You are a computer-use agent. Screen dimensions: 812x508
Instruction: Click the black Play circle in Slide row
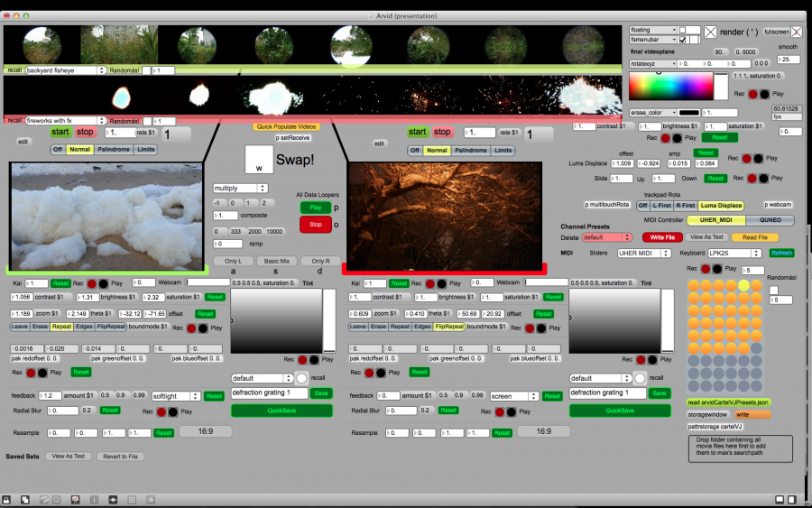click(764, 178)
